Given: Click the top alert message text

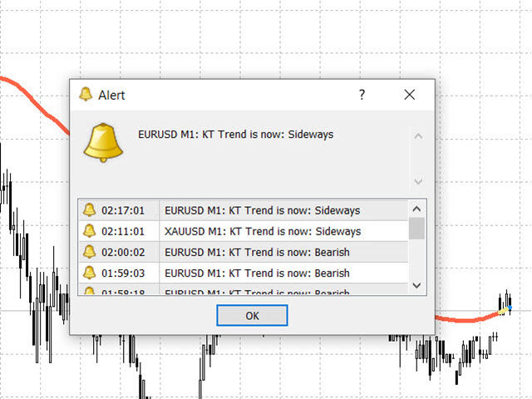Looking at the screenshot, I should [x=235, y=135].
